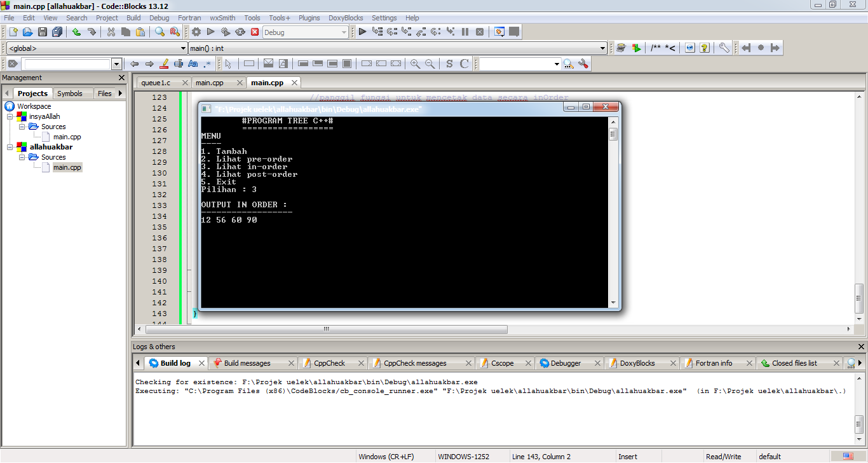Open the Debug build target dropdown

tap(344, 32)
